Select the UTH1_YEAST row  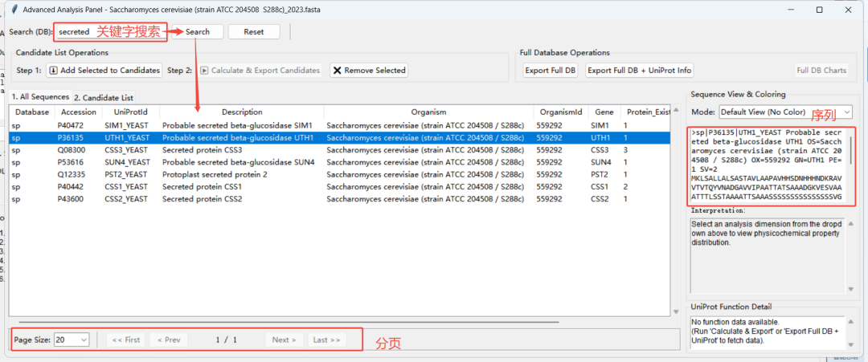tap(339, 137)
